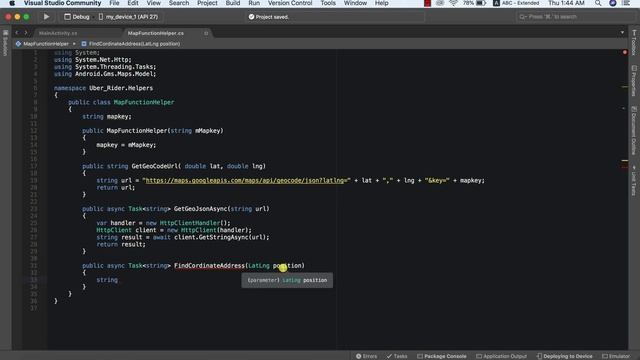Open the View menu
This screenshot has height=360, width=640.
[153, 3]
